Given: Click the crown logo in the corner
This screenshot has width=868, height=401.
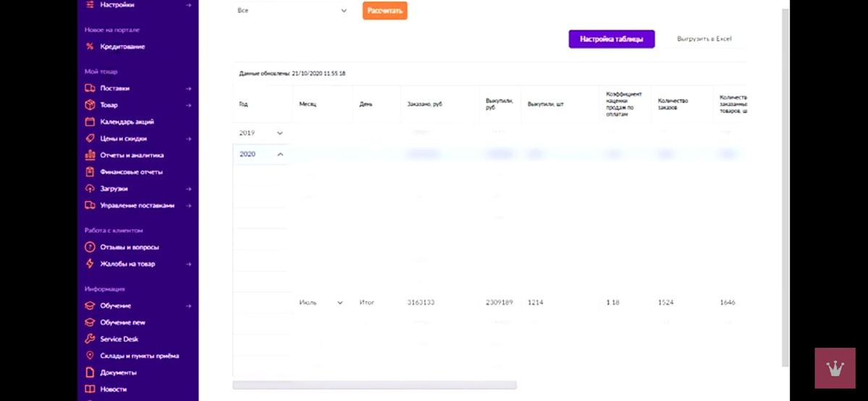Looking at the screenshot, I should [835, 368].
